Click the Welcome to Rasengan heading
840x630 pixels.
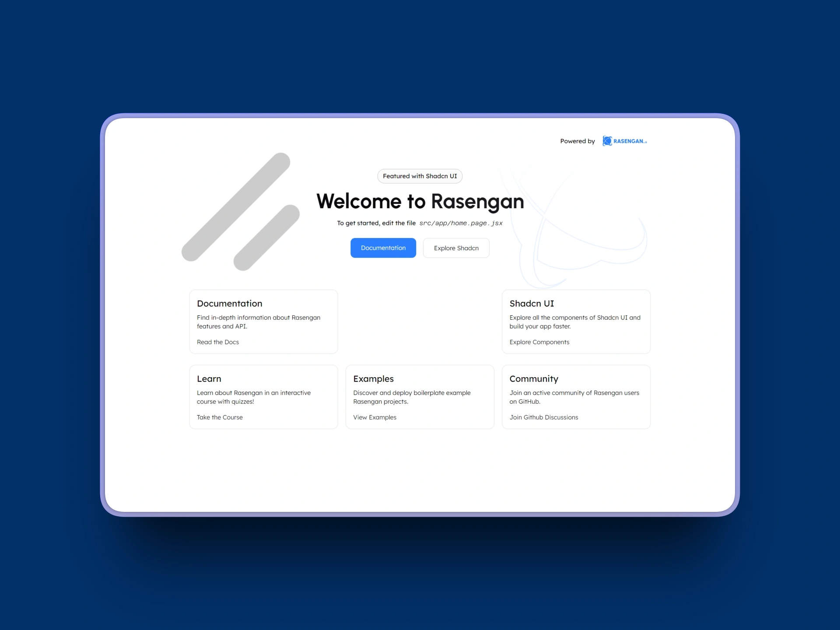tap(420, 201)
